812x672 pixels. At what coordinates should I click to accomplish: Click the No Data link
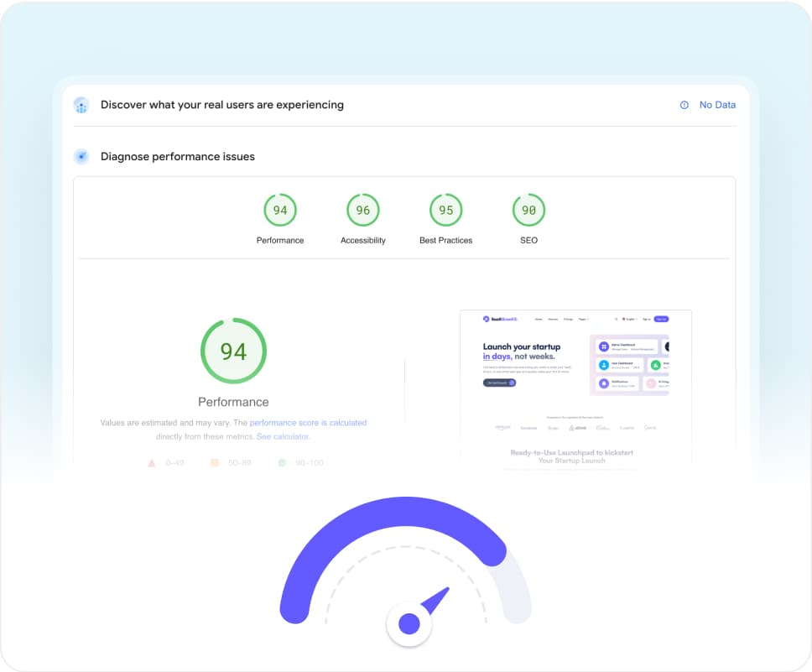click(716, 105)
